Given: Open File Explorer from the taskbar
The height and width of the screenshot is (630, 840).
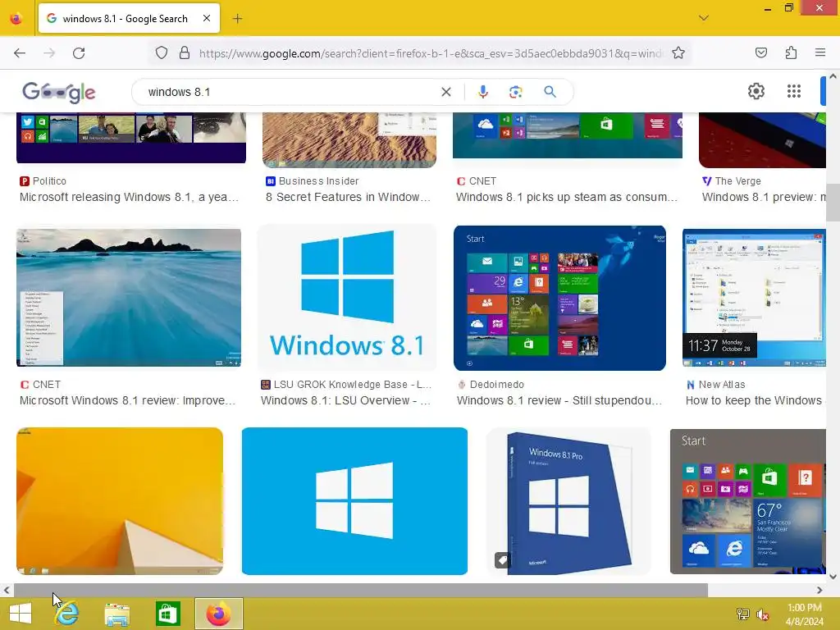Looking at the screenshot, I should point(116,614).
